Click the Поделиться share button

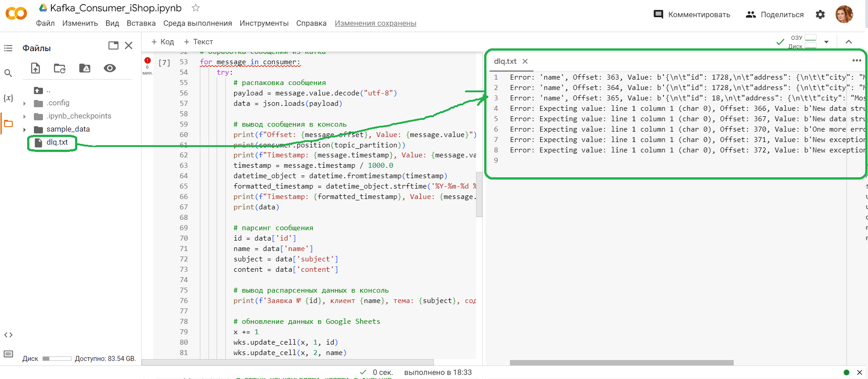tap(775, 14)
